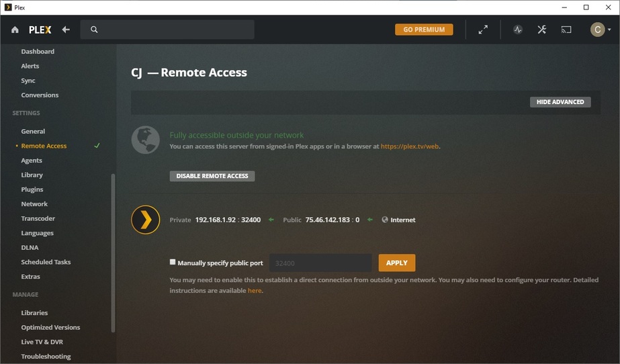
Task: Close the Plex window
Action: (x=608, y=7)
